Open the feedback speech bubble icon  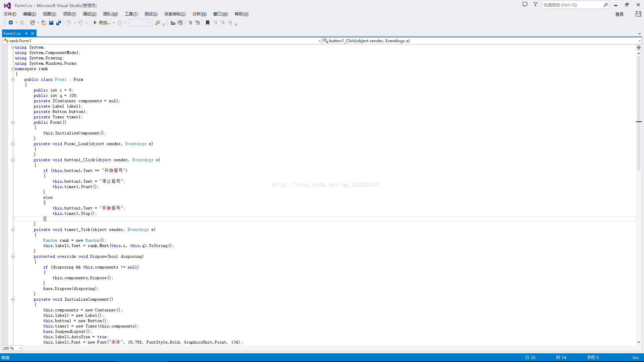(x=525, y=5)
